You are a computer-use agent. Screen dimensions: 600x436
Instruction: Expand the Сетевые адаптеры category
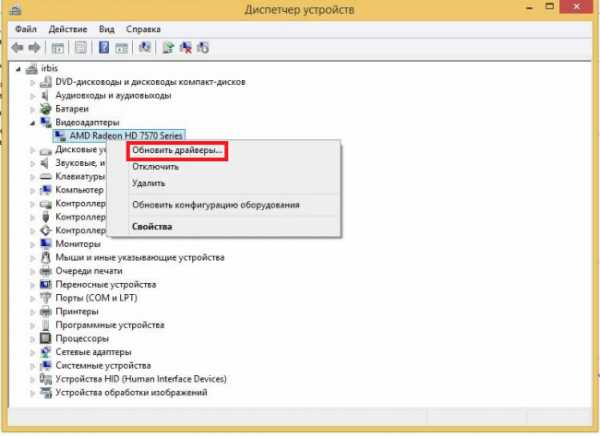(x=33, y=352)
